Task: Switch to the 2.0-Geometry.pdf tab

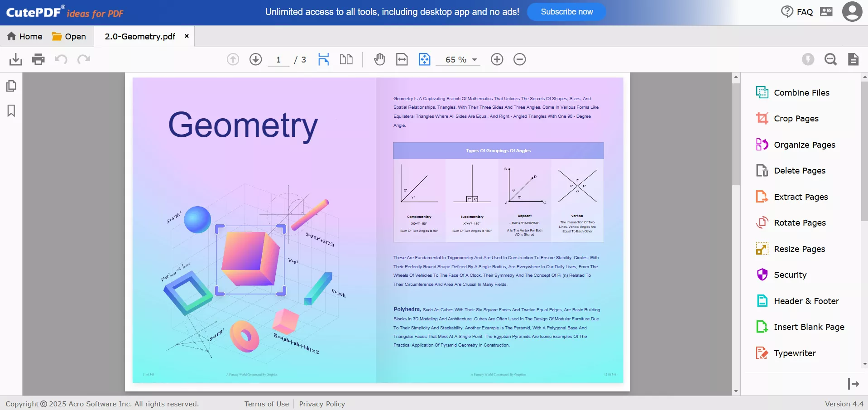Action: 139,36
